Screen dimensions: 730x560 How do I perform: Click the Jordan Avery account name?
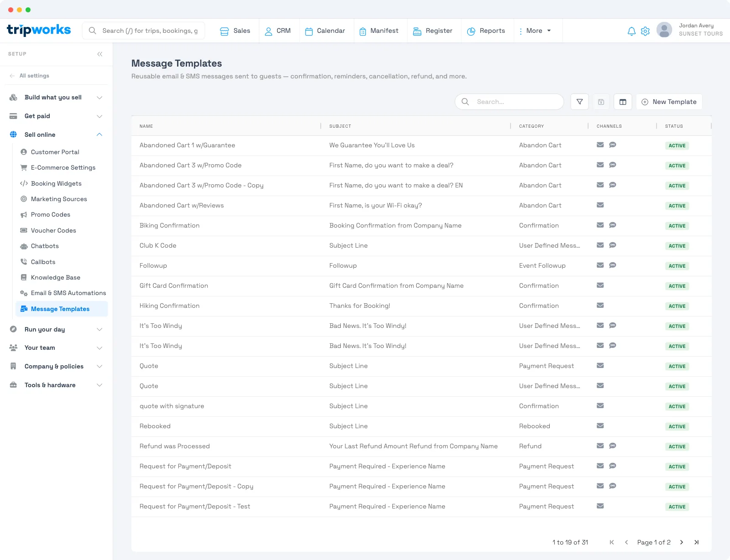coord(696,26)
